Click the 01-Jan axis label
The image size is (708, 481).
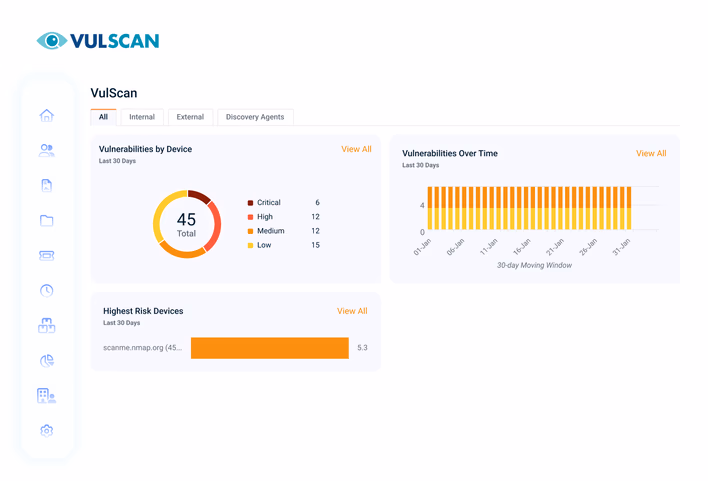click(x=423, y=247)
